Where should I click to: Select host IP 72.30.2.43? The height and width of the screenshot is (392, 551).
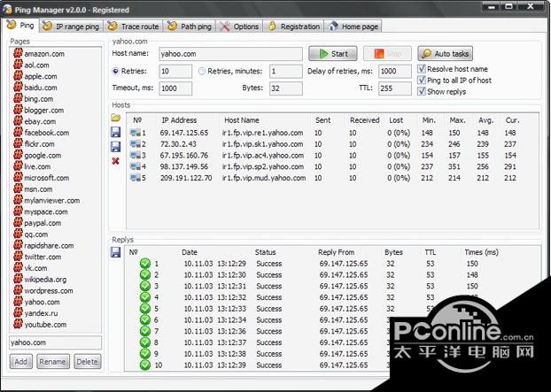coord(178,144)
